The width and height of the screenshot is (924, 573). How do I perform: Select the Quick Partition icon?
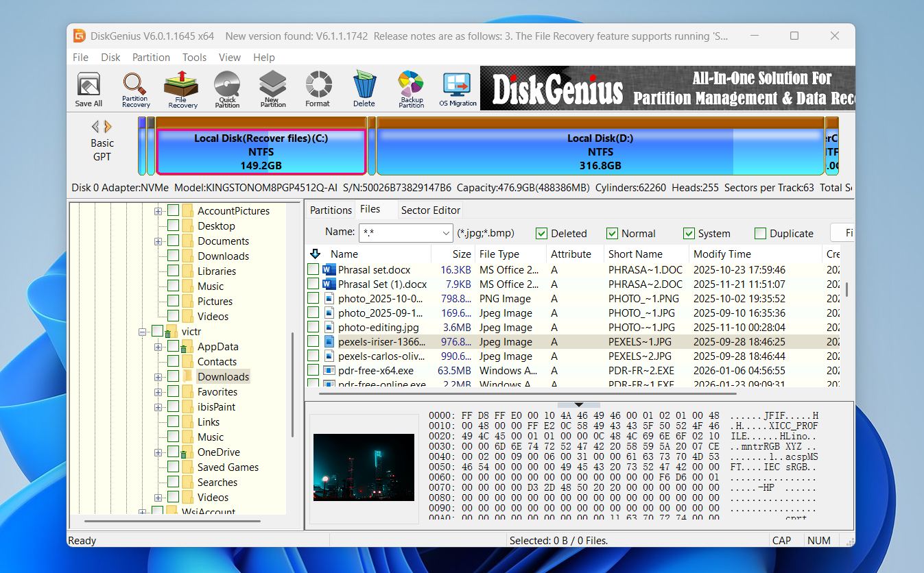click(226, 88)
